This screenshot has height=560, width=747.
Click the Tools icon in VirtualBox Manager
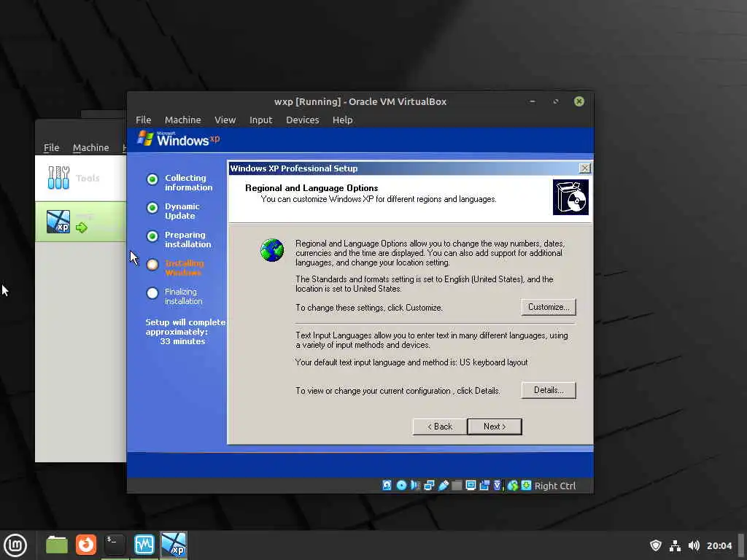click(58, 178)
